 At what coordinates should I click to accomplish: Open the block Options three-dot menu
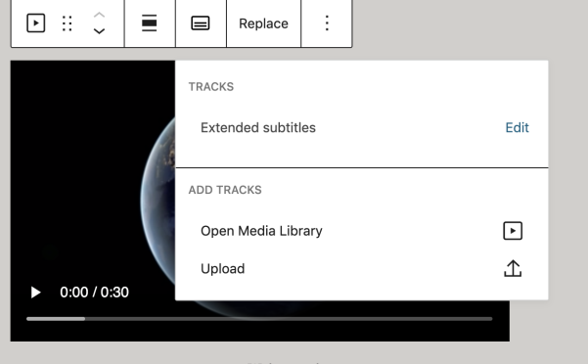(x=327, y=23)
